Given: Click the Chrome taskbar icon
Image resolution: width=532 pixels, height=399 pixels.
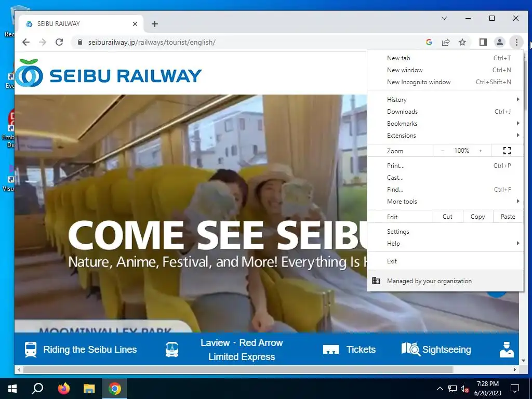Looking at the screenshot, I should point(115,389).
